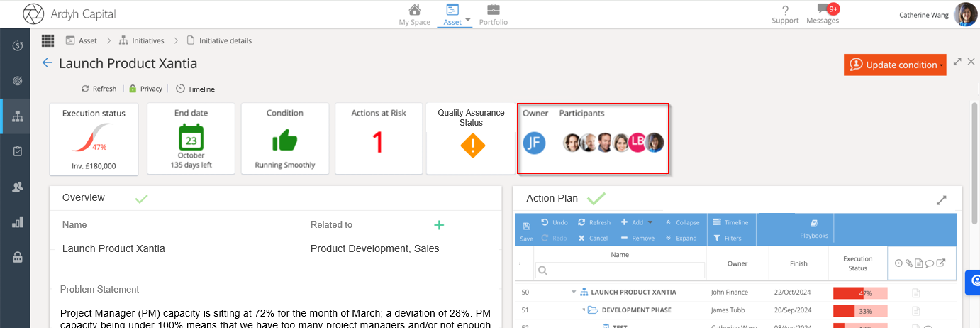
Task: Open the bar chart sidebar icon
Action: click(17, 222)
